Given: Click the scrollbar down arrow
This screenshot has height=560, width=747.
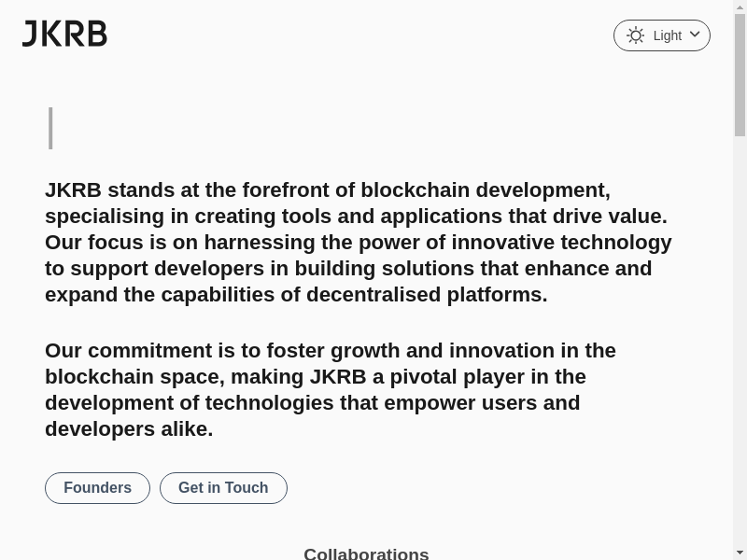Looking at the screenshot, I should pos(740,553).
